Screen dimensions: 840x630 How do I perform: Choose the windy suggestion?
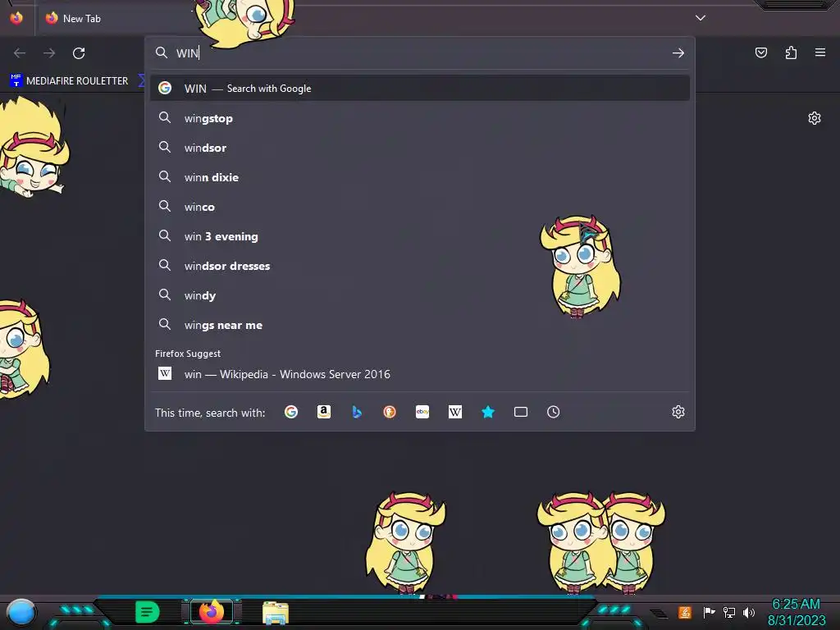pyautogui.click(x=420, y=295)
